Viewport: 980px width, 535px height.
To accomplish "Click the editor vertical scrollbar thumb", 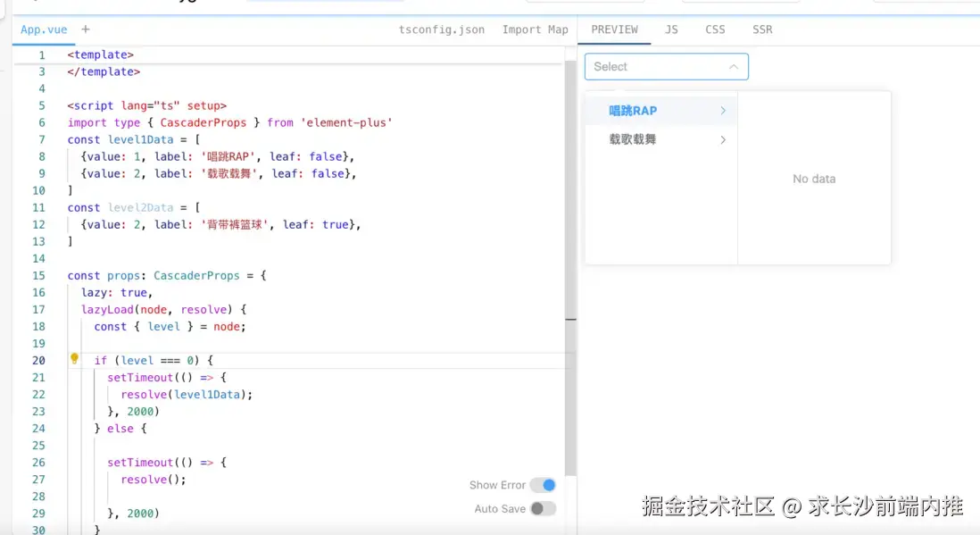I will coord(570,269).
